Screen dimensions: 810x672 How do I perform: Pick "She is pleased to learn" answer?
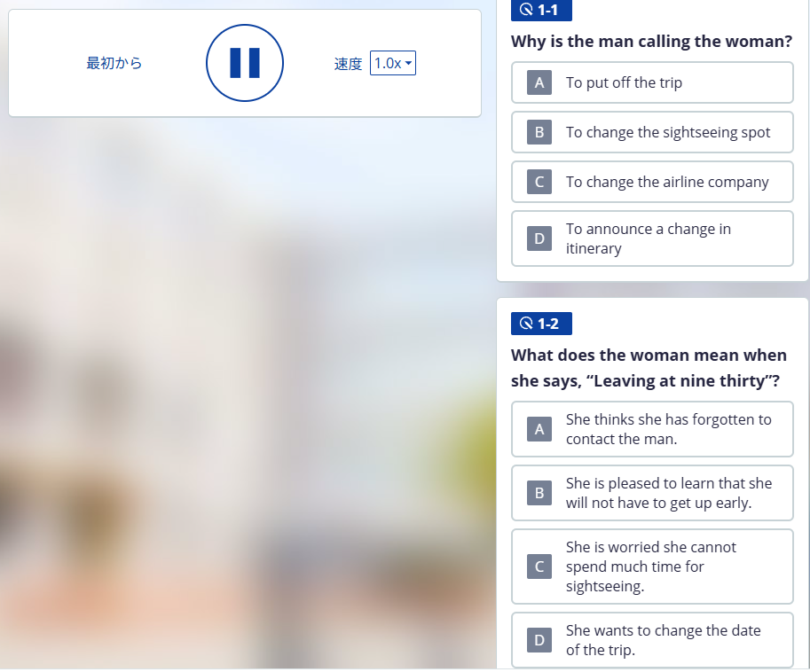[x=669, y=493]
